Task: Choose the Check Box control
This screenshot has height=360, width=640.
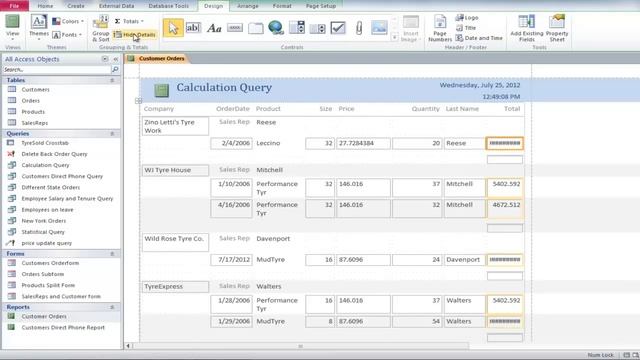Action: (338, 28)
